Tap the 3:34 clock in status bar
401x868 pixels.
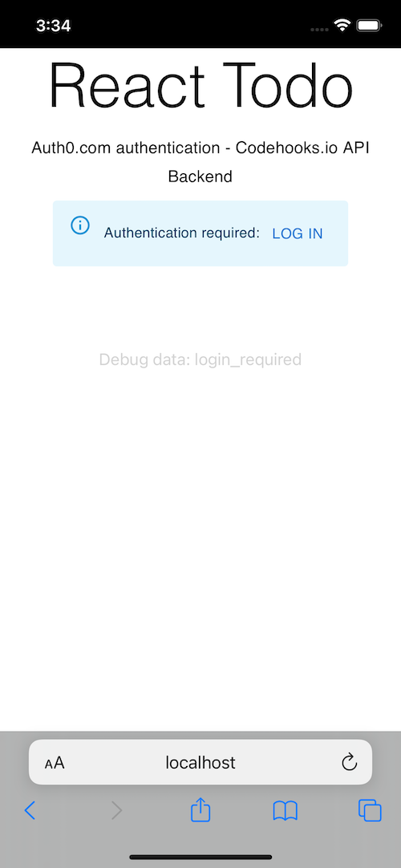pyautogui.click(x=52, y=25)
